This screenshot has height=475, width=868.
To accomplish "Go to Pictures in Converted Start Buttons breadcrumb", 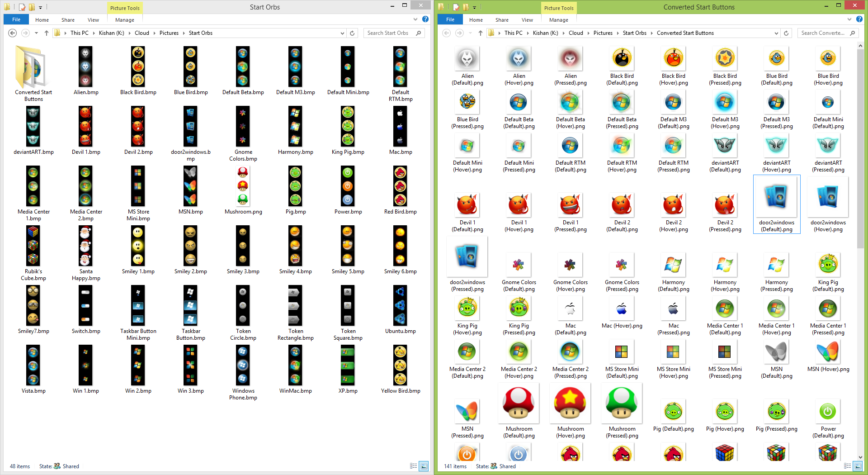I will pyautogui.click(x=603, y=33).
